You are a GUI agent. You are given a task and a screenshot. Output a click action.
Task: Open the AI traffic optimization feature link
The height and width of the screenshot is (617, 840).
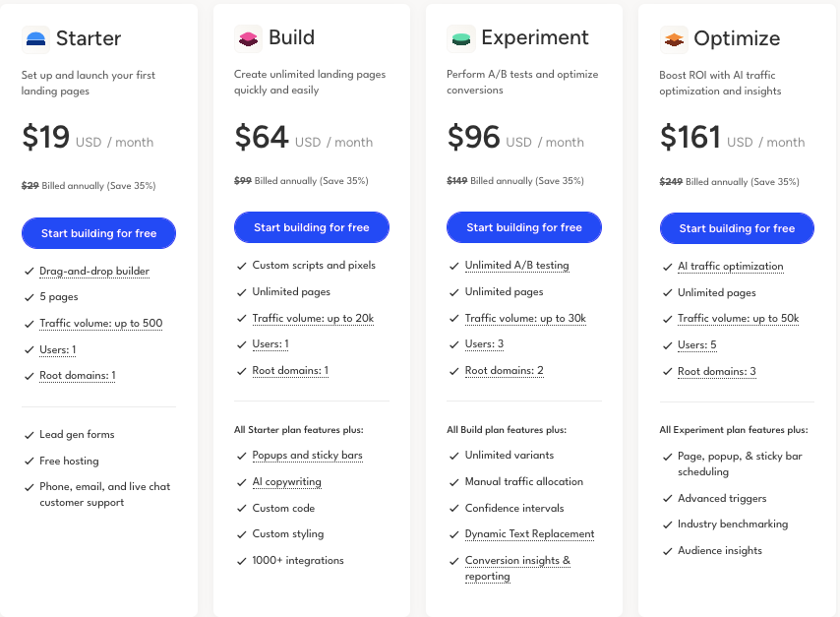(730, 267)
